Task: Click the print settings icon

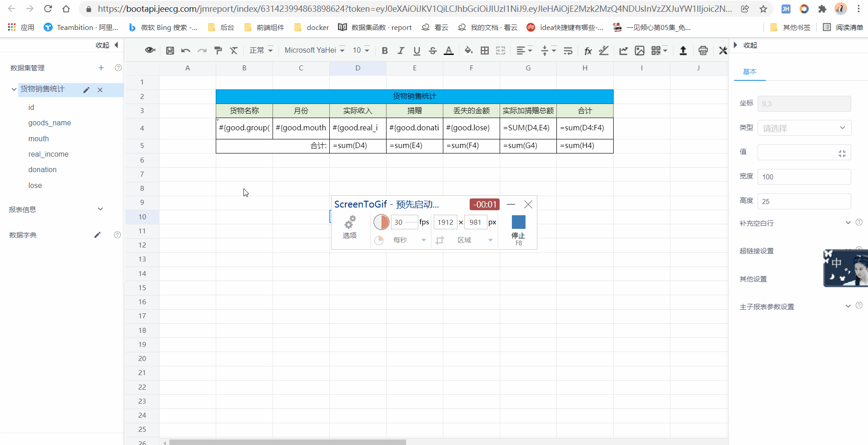Action: [703, 50]
